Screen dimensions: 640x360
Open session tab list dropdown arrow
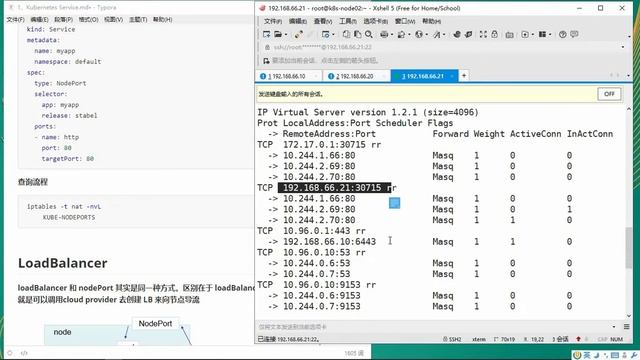pyautogui.click(x=628, y=76)
